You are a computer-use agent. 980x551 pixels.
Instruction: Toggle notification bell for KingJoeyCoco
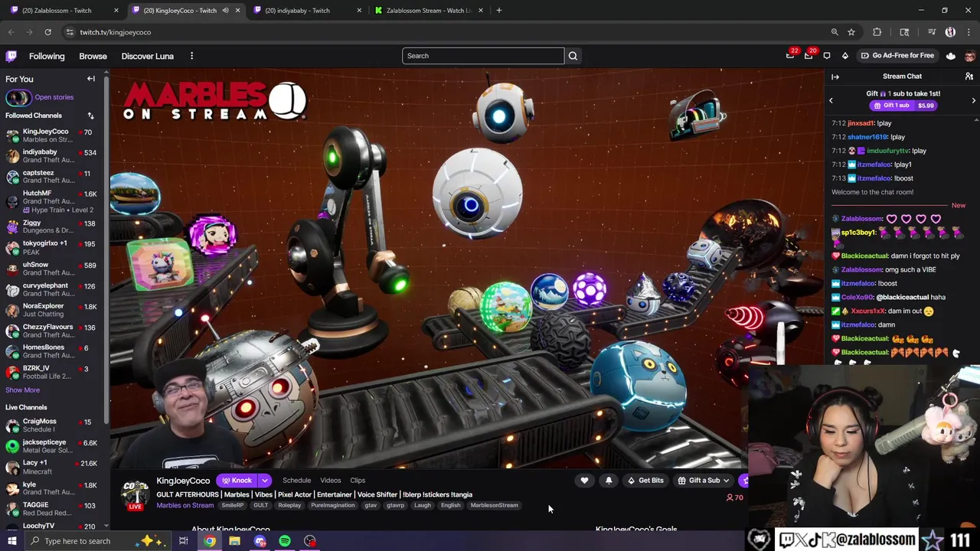point(609,481)
